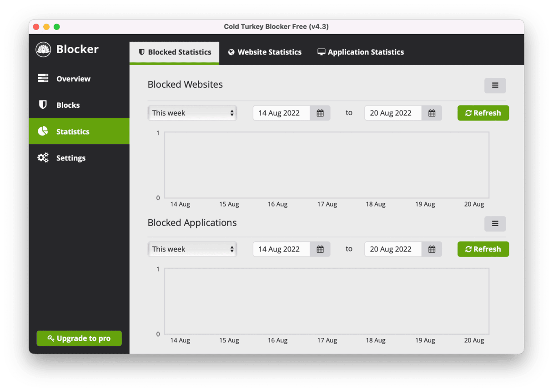
Task: Expand the Blocked Websites 'This week' dropdown
Action: (x=192, y=113)
